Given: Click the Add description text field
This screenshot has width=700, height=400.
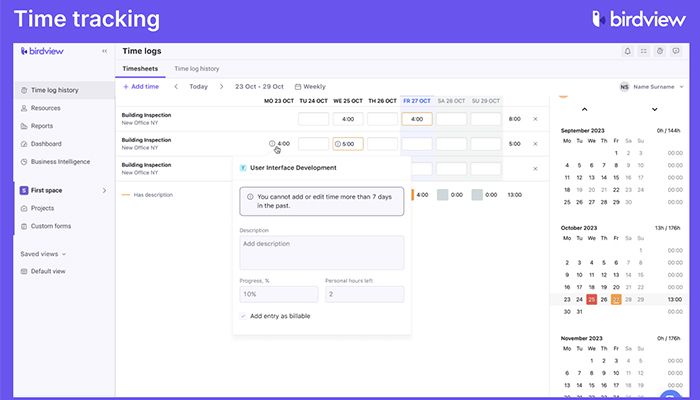Looking at the screenshot, I should click(x=322, y=252).
